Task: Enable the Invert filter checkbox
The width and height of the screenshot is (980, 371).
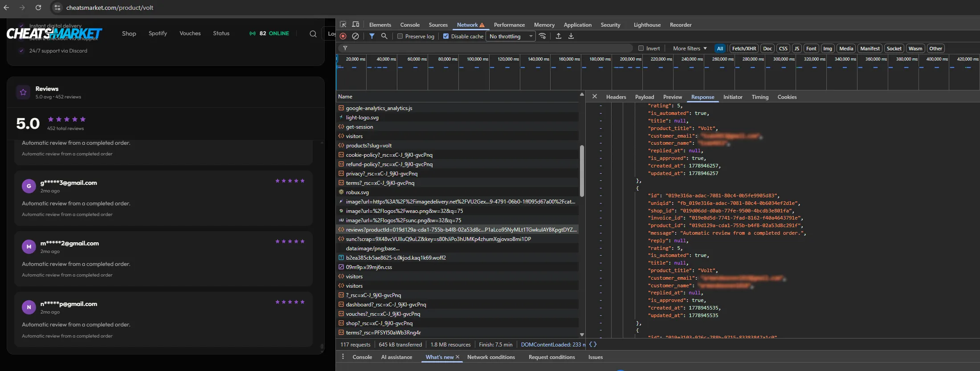Action: pyautogui.click(x=641, y=48)
